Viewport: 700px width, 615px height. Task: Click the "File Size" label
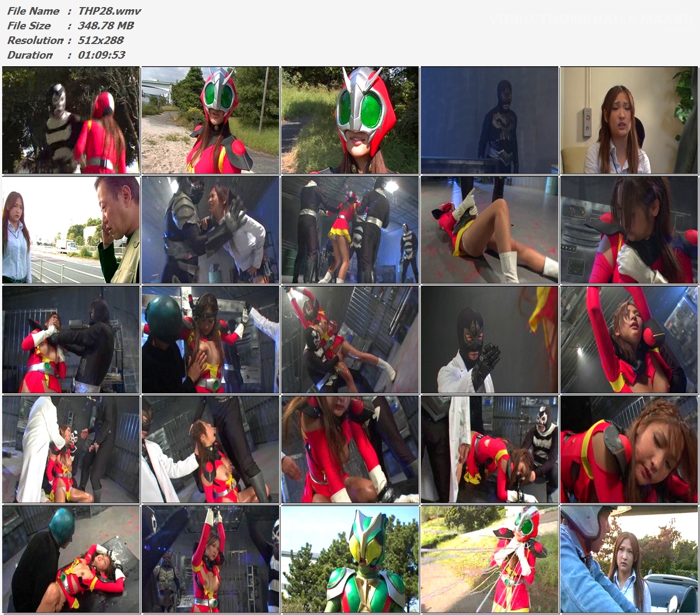29,26
